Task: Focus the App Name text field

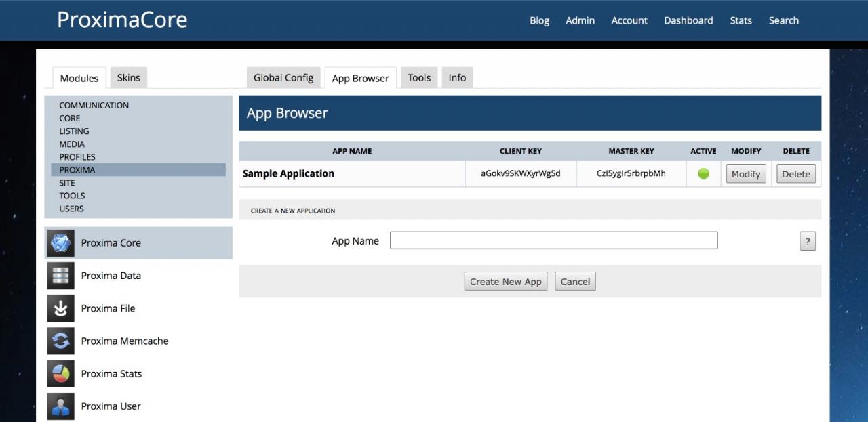Action: (x=553, y=240)
